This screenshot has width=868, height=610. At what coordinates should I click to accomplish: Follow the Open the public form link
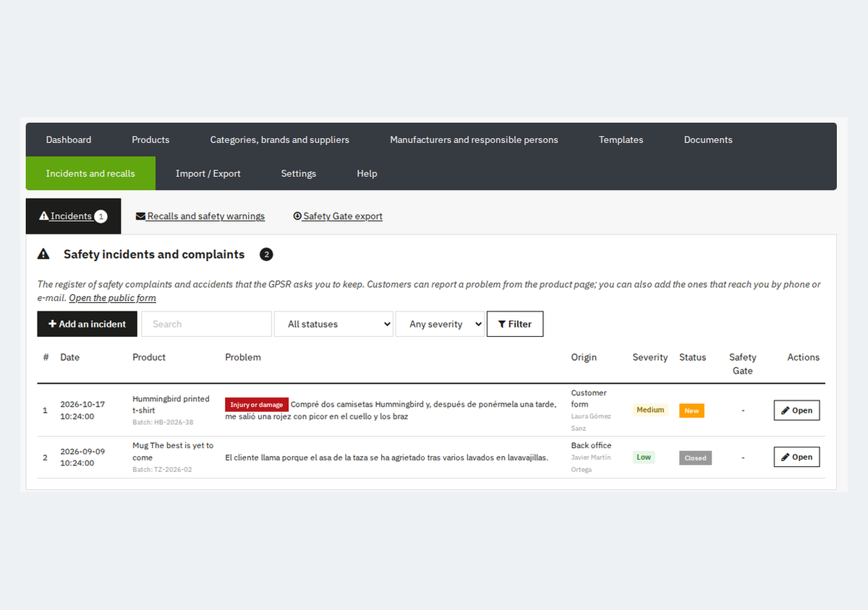pos(112,298)
